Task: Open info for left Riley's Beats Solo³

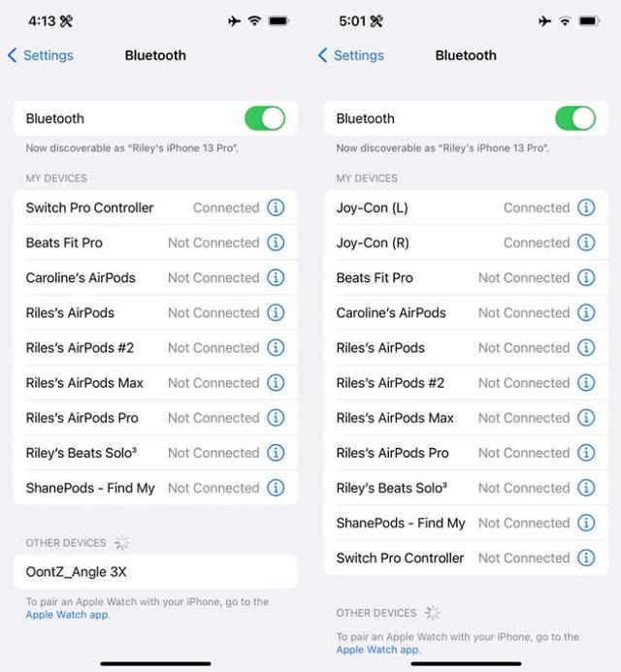Action: tap(276, 453)
